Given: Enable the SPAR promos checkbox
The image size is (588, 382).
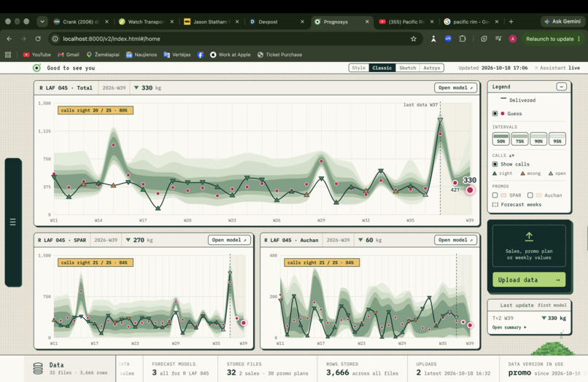Looking at the screenshot, I should pyautogui.click(x=495, y=195).
